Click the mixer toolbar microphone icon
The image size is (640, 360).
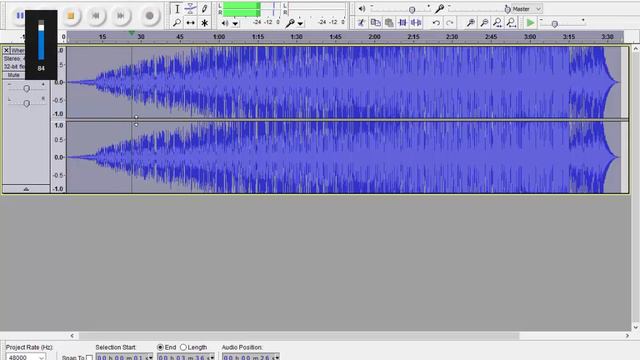click(x=439, y=8)
